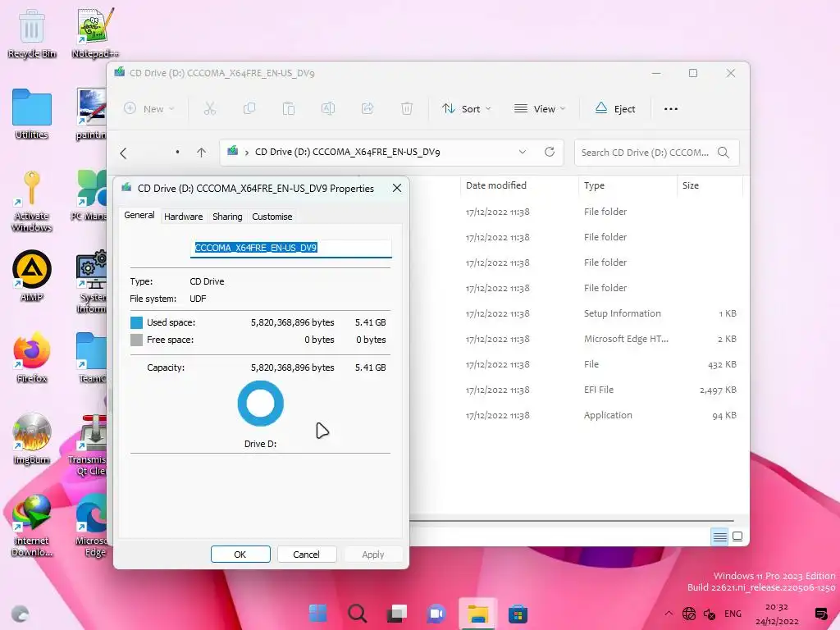Click the Cut scissors icon in Explorer toolbar

click(210, 109)
